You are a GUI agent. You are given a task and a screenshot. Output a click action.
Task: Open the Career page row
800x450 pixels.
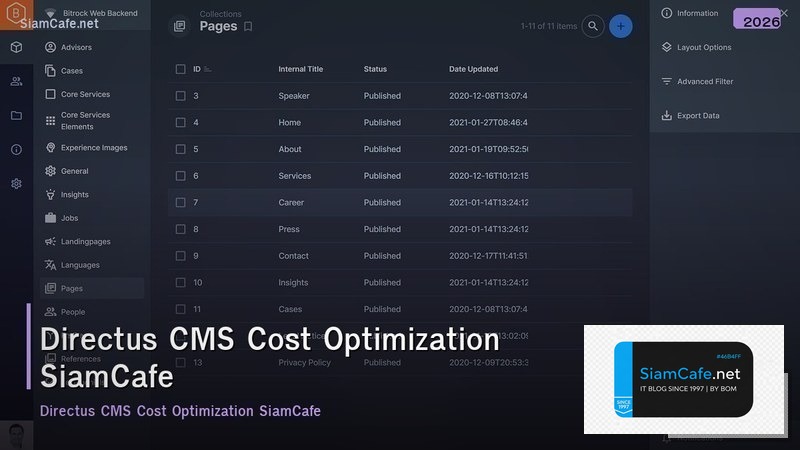coord(401,203)
